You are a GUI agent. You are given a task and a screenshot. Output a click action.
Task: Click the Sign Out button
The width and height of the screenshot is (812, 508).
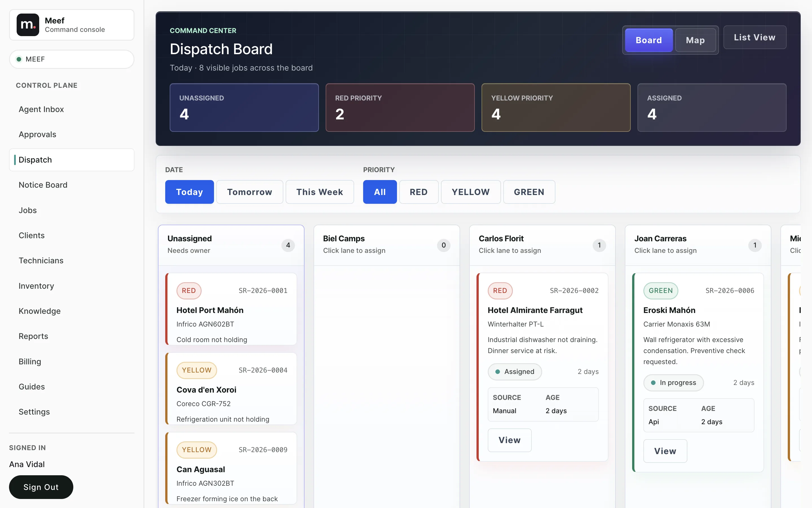[41, 487]
